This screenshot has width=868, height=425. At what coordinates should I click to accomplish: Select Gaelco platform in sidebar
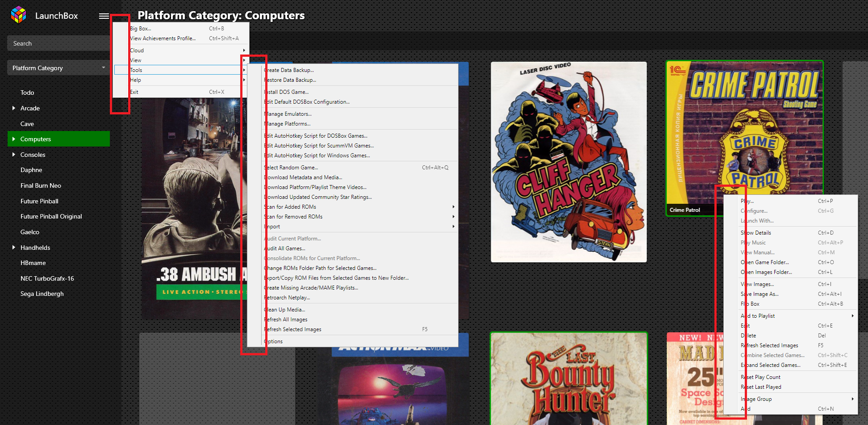30,232
